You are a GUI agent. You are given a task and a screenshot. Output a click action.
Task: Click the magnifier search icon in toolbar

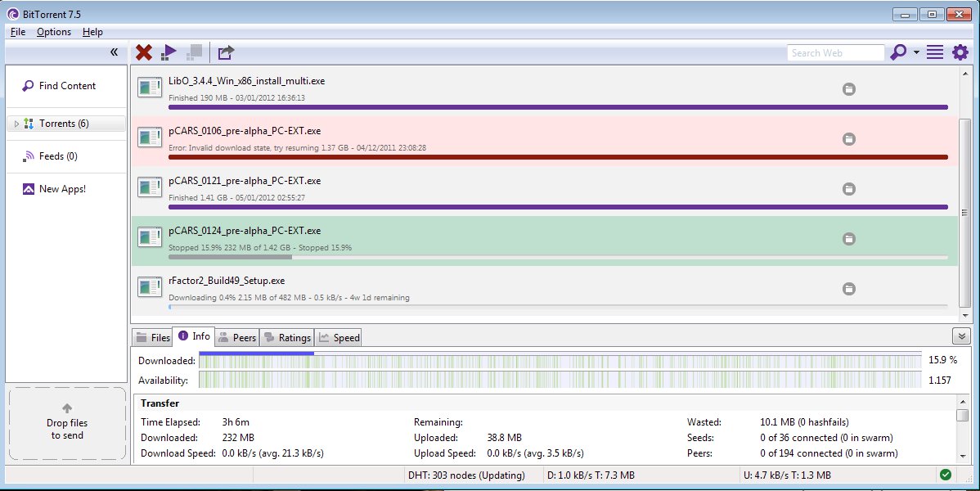tap(898, 52)
